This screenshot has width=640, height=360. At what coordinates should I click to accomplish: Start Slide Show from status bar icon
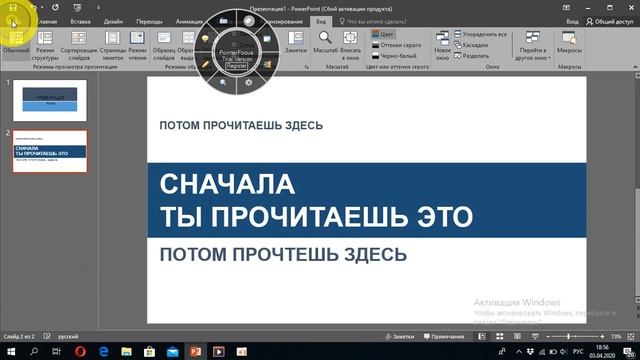(x=535, y=336)
